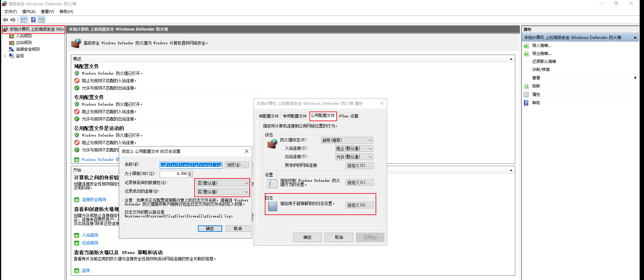Select 入站规则 icon in tree
This screenshot has width=644, height=280.
[12, 36]
